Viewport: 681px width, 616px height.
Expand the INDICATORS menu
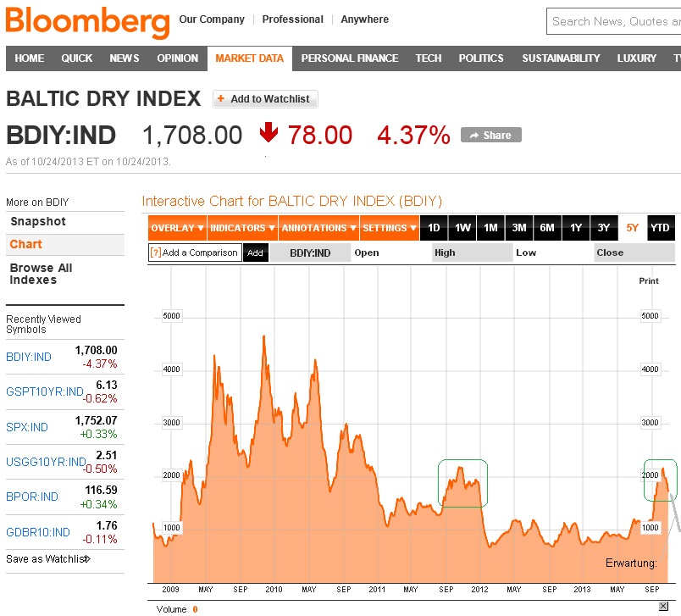[x=241, y=227]
